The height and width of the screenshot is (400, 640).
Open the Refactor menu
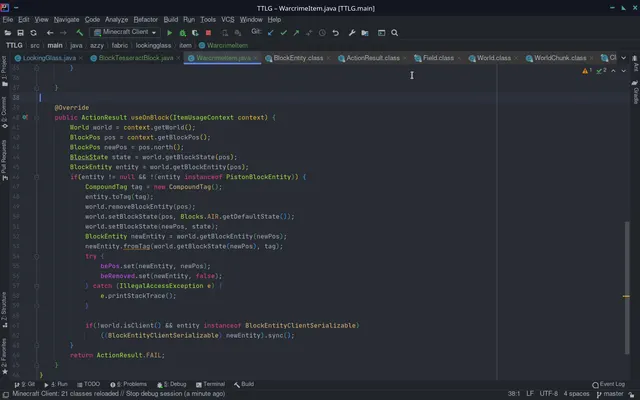pos(145,20)
